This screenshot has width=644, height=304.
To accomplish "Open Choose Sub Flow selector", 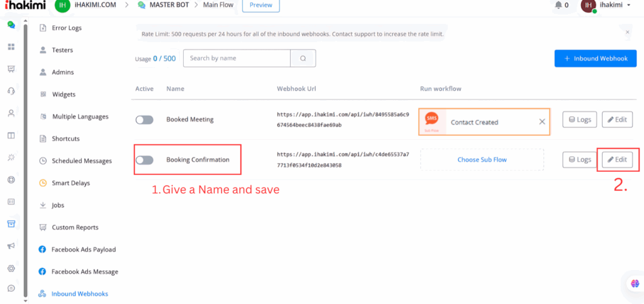I will (482, 160).
